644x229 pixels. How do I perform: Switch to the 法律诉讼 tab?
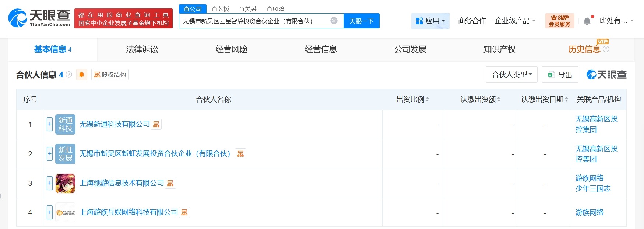[x=142, y=49]
